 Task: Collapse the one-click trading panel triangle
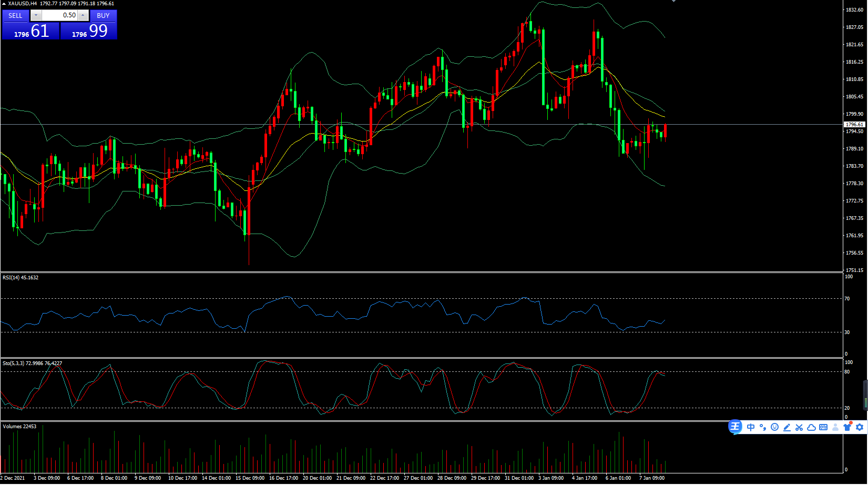click(4, 4)
